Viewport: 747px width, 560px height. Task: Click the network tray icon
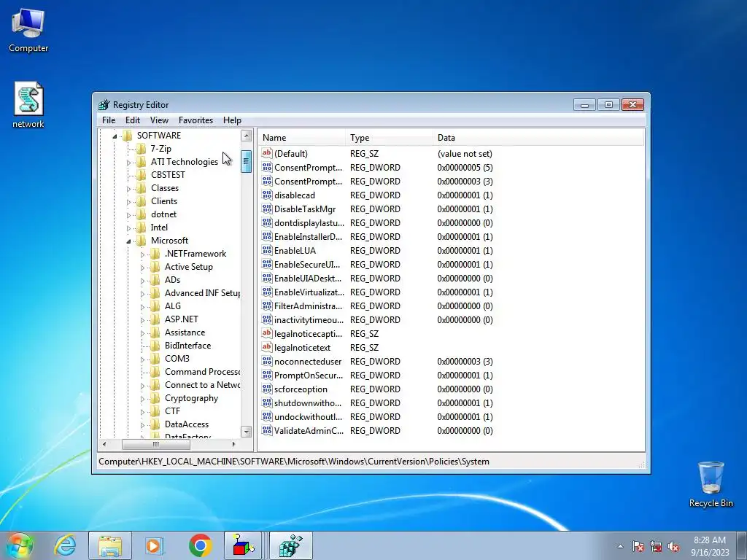click(x=656, y=547)
